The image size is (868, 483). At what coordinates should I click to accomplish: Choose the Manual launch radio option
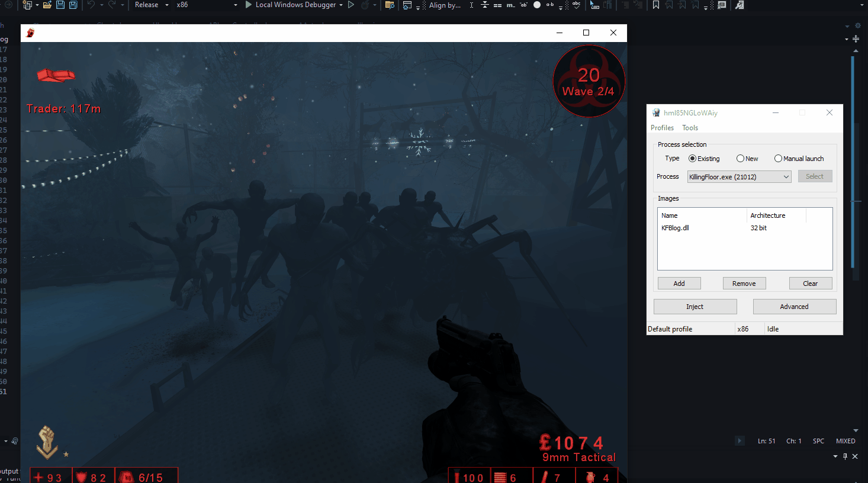tap(778, 159)
